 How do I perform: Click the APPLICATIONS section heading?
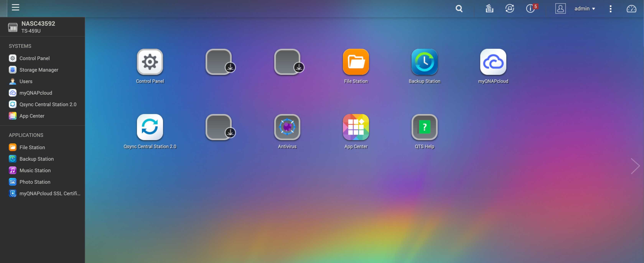tap(26, 135)
